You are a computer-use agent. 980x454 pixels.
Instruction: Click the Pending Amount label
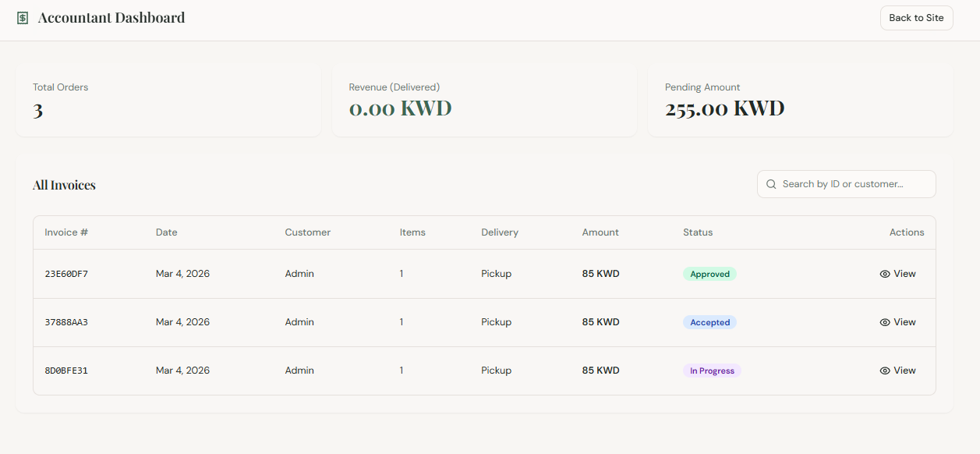tap(702, 87)
